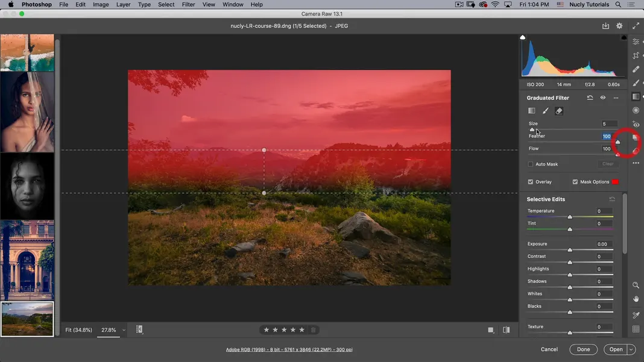The image size is (644, 362).
Task: Open Graduated Filter more options menu
Action: 616,98
